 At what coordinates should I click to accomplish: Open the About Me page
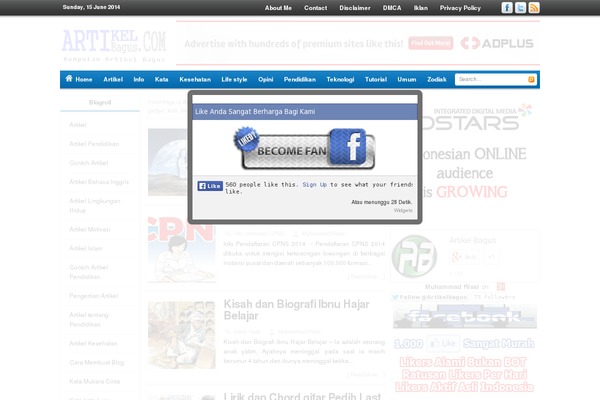click(278, 8)
